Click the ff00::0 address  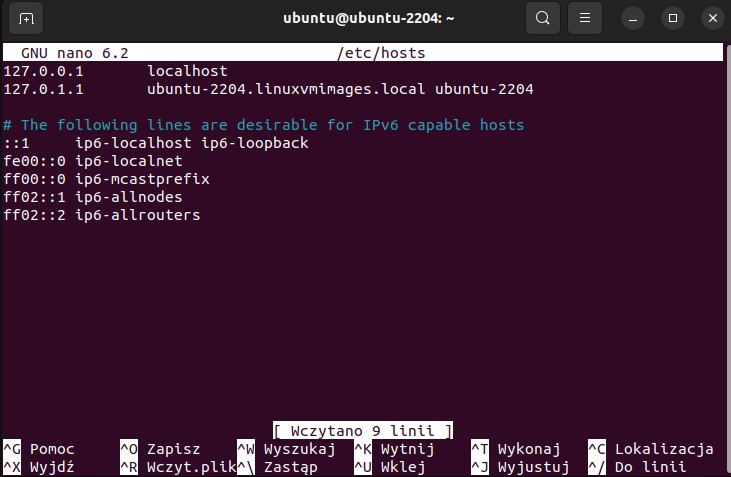coord(34,179)
